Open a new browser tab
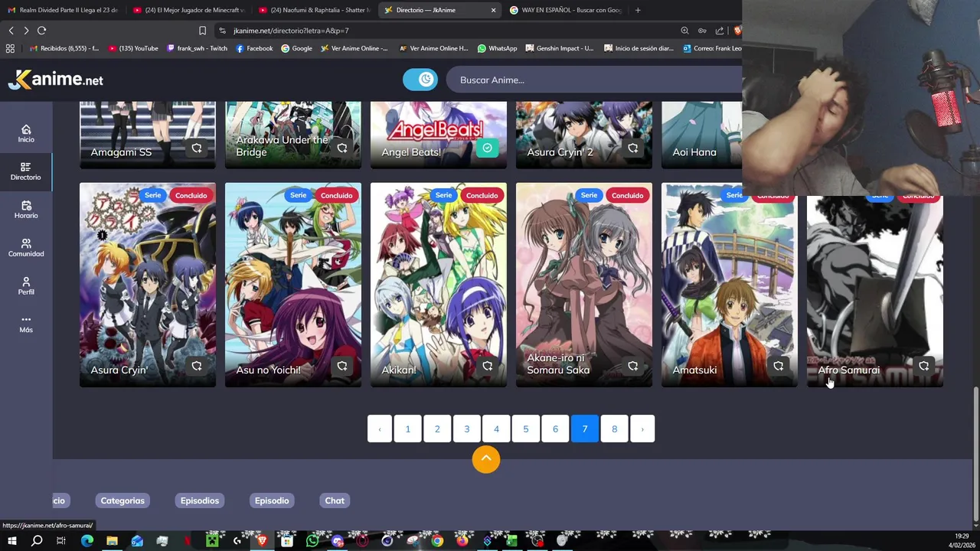 (x=638, y=10)
